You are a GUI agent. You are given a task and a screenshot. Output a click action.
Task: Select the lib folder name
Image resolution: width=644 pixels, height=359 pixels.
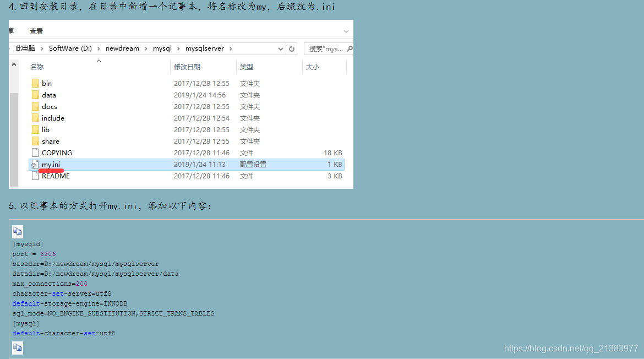coord(46,129)
